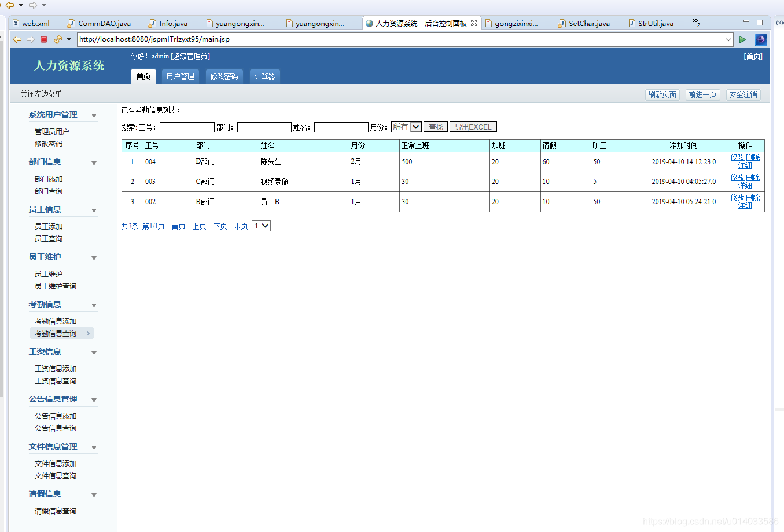The height and width of the screenshot is (532, 784).
Task: Click the red stop loading icon
Action: click(43, 39)
